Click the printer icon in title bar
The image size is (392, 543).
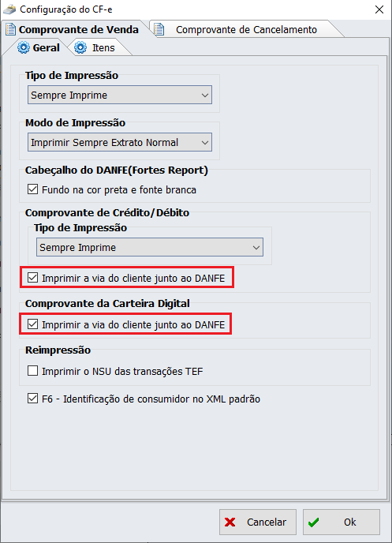point(9,9)
